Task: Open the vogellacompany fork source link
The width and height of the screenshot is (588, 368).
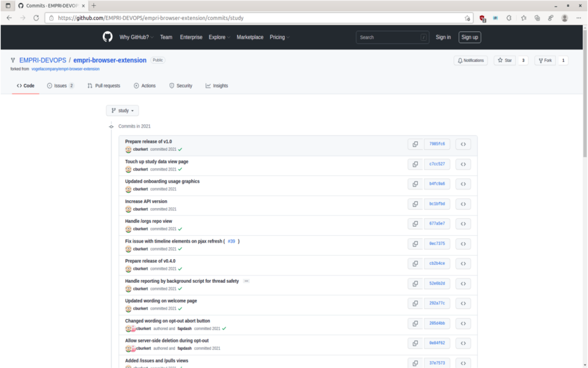Action: tap(65, 69)
